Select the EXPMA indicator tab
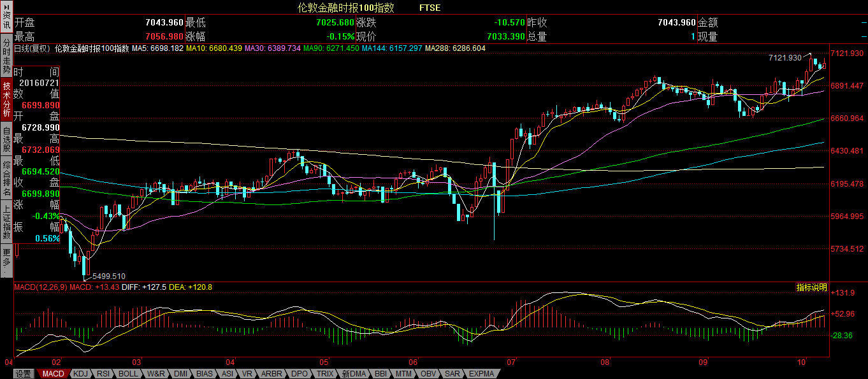Viewport: 868px width, 379px height. pyautogui.click(x=481, y=374)
